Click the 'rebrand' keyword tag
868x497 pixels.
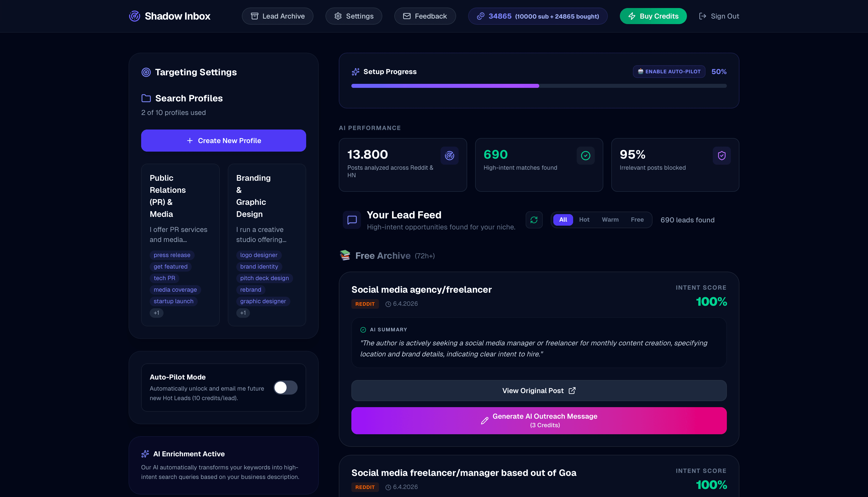coord(251,290)
